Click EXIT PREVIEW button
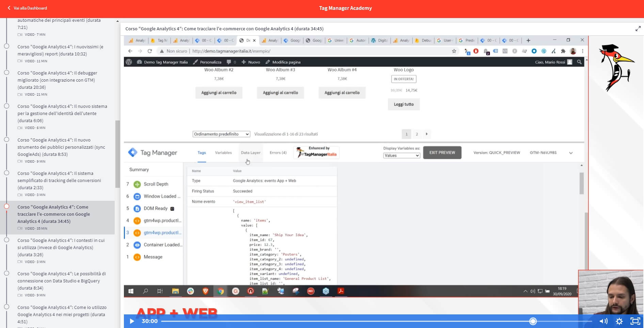This screenshot has width=644, height=328. (442, 152)
